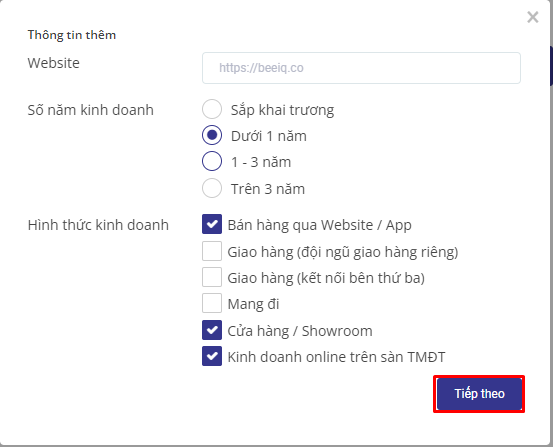Disable 'Kinh doanh online trên sàn TMĐT' checkbox
The width and height of the screenshot is (553, 447).
click(212, 356)
